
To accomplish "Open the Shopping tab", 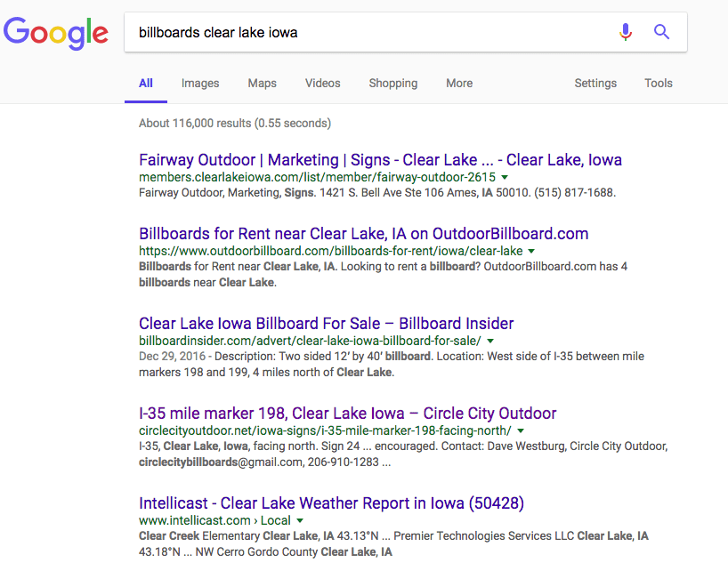I will 393,83.
